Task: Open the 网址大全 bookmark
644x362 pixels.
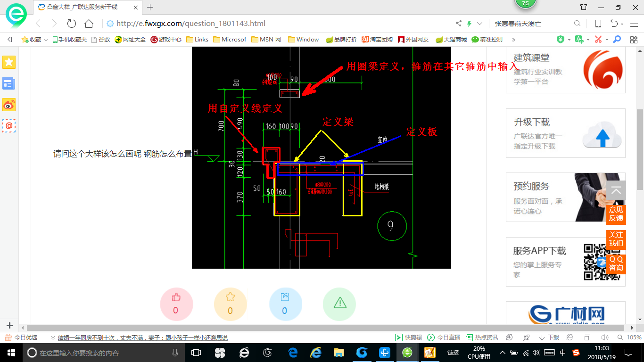Action: (130, 40)
